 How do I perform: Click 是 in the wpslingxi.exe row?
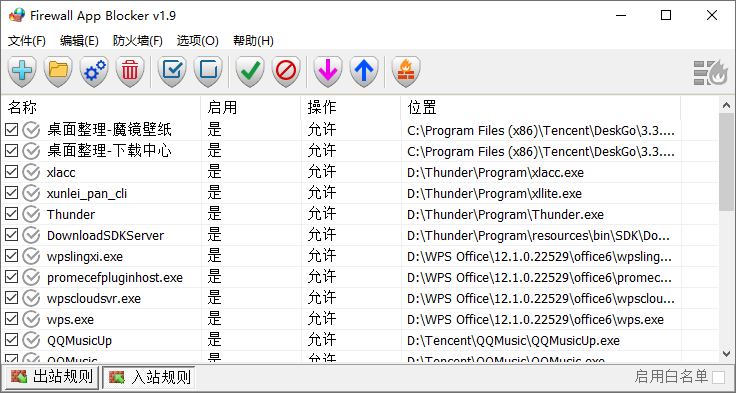[x=215, y=256]
